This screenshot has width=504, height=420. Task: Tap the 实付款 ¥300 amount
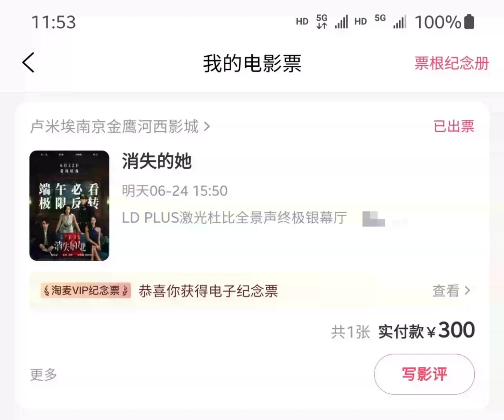[426, 330]
